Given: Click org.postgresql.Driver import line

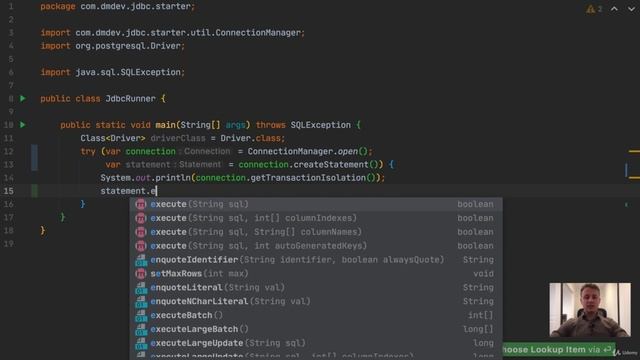Looking at the screenshot, I should tap(112, 46).
